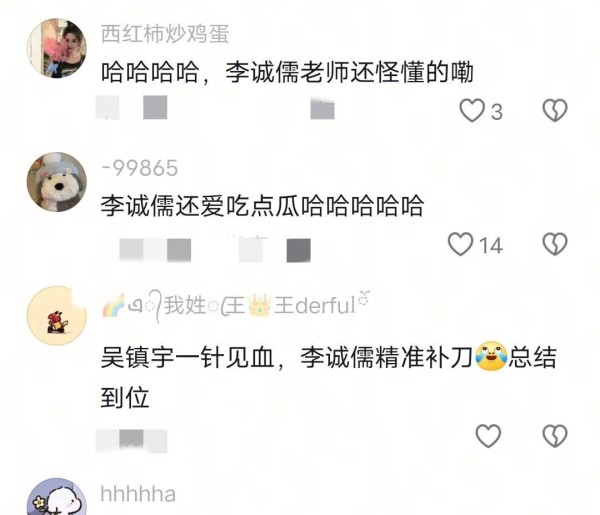Like the 西红柿炒鸡蛋 comment with heart

coord(472,110)
